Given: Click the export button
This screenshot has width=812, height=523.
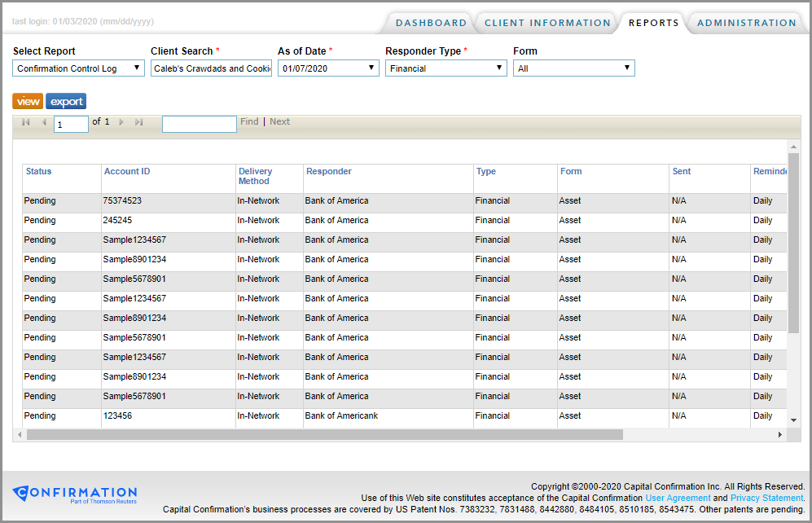Looking at the screenshot, I should tap(66, 101).
